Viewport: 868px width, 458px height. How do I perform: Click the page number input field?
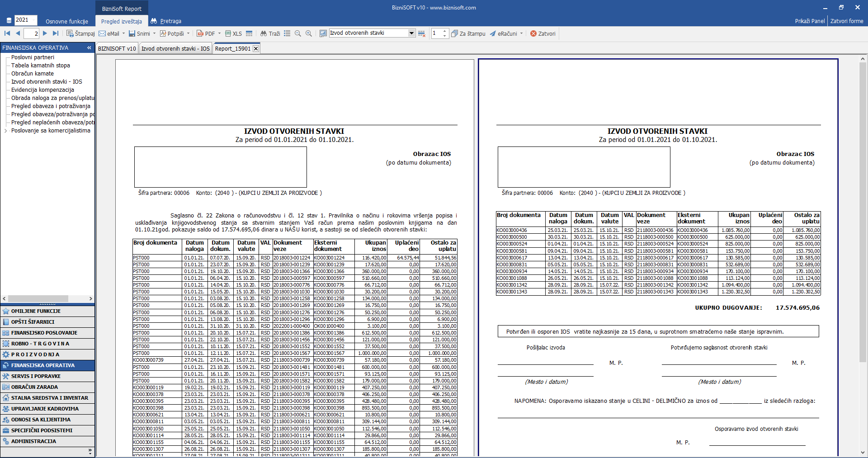[31, 33]
